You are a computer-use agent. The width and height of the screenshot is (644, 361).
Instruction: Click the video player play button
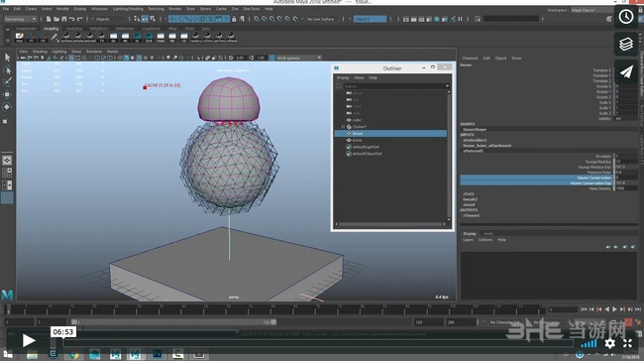click(x=28, y=340)
